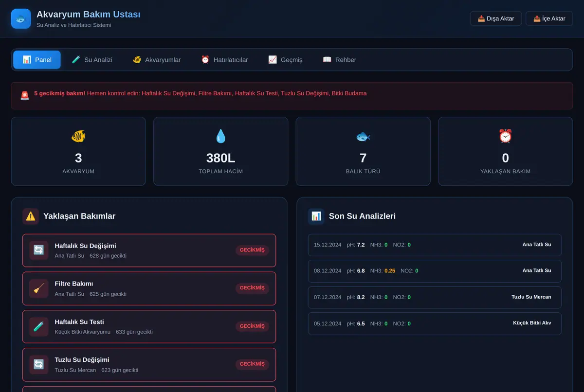Click the tropical fish icon on Akvaryum card
584x392 pixels.
(x=78, y=137)
